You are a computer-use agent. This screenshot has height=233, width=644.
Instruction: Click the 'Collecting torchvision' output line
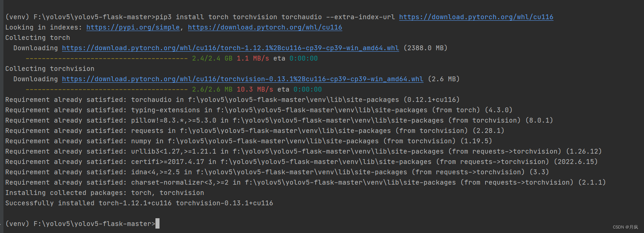pos(50,69)
